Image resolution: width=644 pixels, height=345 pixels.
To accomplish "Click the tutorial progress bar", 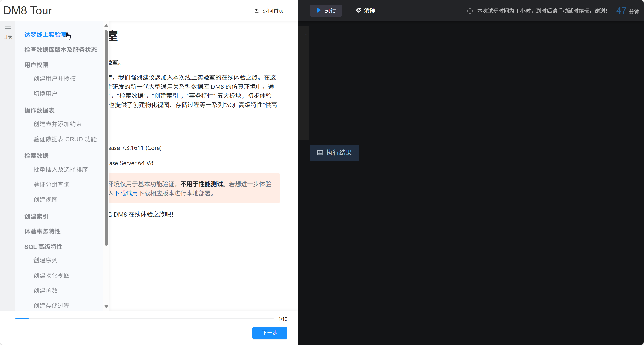I will click(144, 319).
